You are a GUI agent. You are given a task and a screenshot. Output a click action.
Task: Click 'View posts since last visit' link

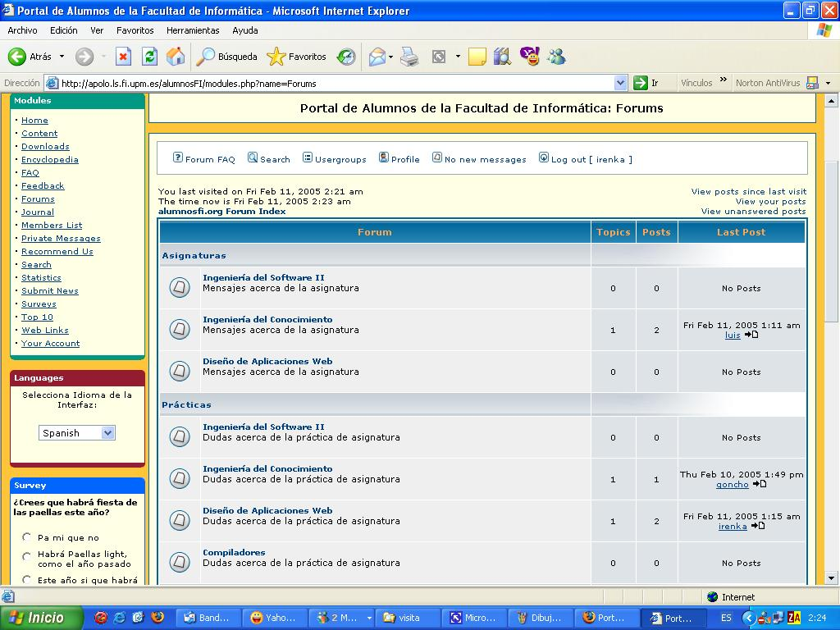point(748,191)
